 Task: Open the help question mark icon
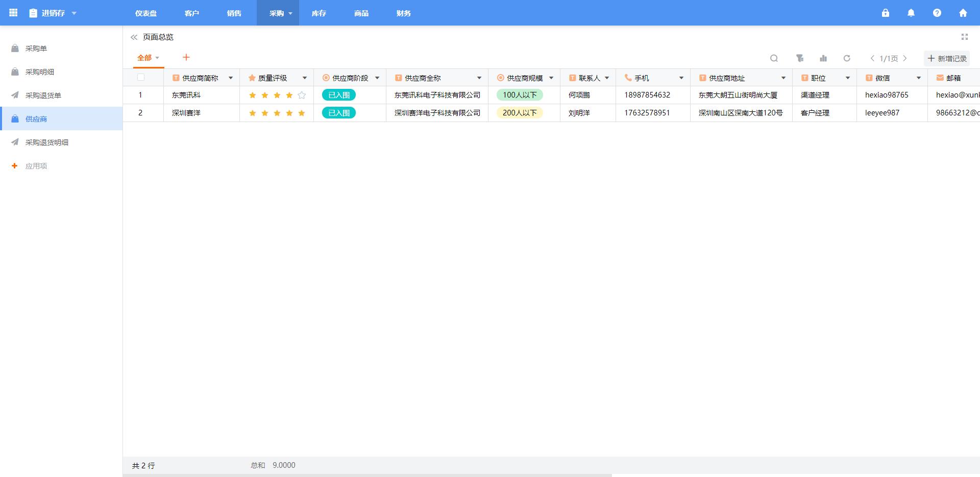tap(937, 13)
